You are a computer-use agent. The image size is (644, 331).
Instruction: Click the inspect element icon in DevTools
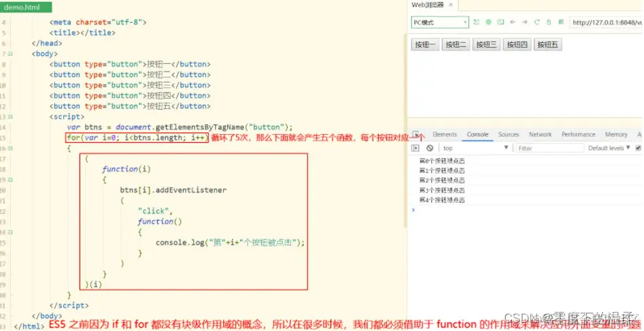tap(416, 134)
